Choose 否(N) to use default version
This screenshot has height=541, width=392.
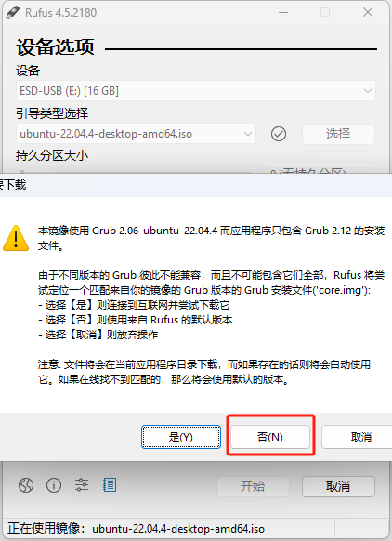tap(270, 437)
